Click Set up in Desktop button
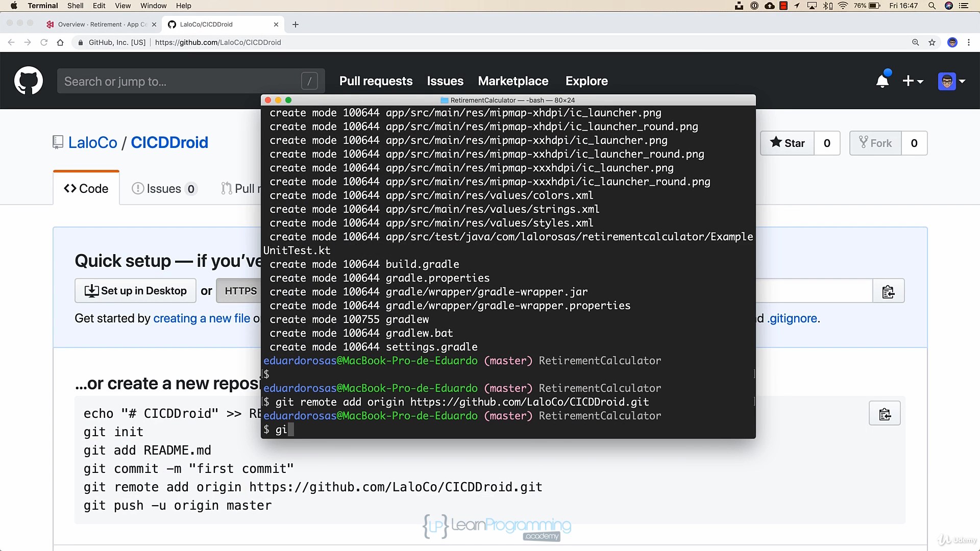This screenshot has height=551, width=980. 135,291
